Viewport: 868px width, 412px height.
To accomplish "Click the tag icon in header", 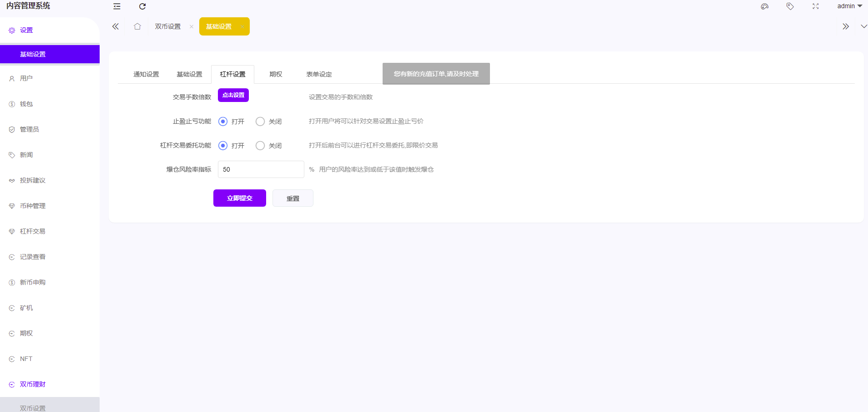I will coord(790,6).
